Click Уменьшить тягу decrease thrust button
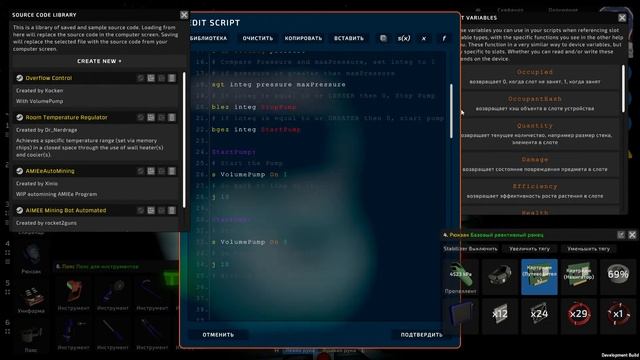 [x=588, y=249]
